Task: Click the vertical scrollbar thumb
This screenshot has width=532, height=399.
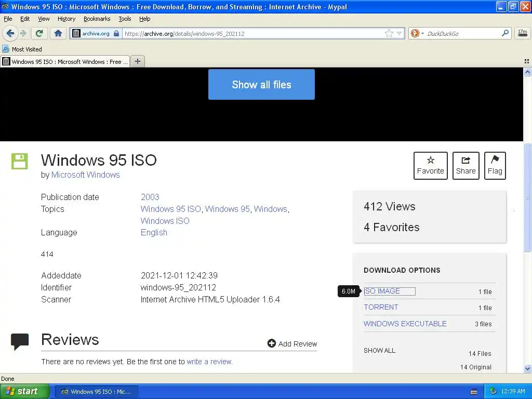Action: [527, 197]
